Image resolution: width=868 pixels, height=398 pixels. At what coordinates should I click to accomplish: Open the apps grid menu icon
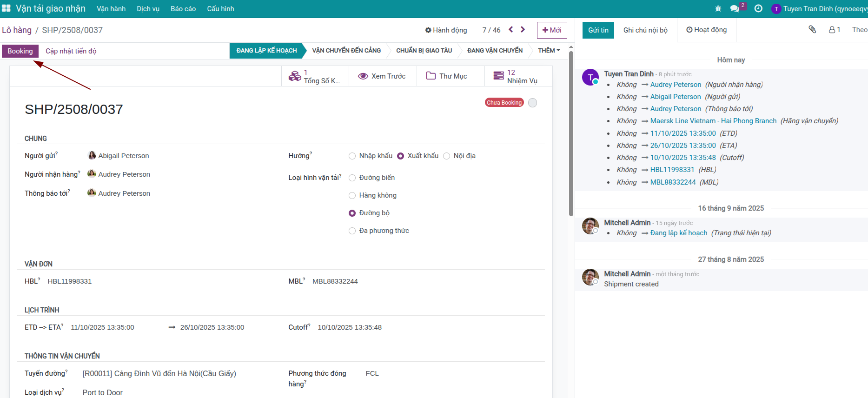click(6, 8)
